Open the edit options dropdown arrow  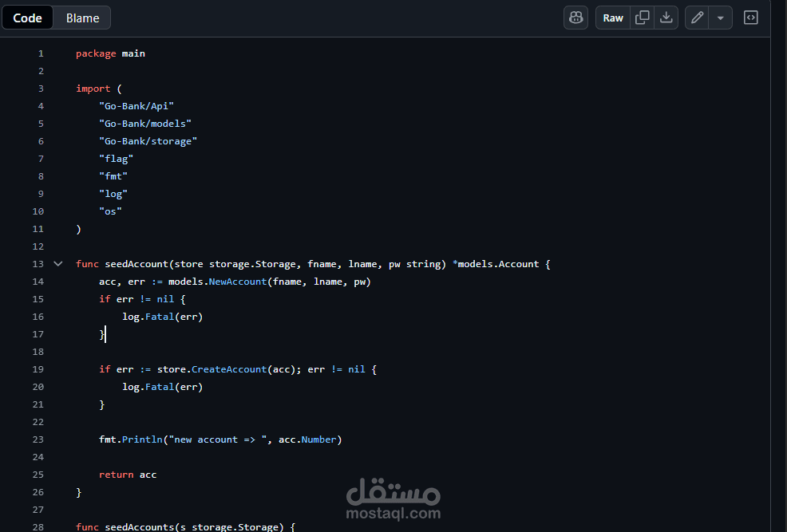tap(720, 17)
